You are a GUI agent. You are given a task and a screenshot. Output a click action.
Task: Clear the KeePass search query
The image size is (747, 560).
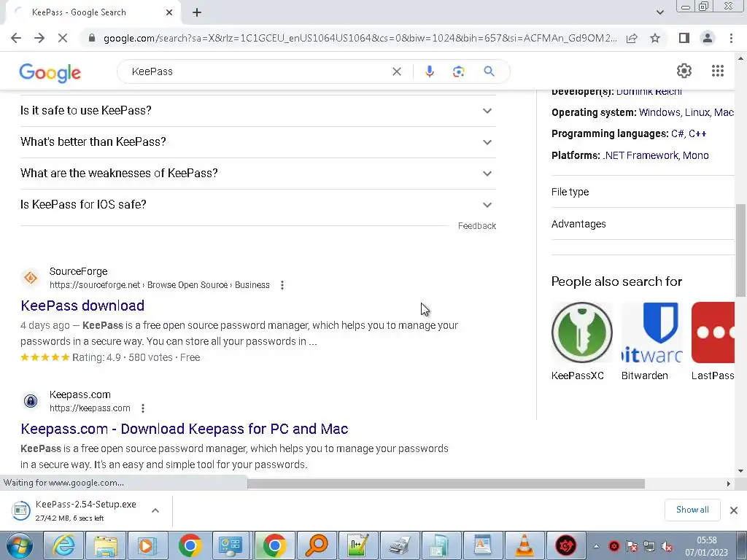(396, 71)
